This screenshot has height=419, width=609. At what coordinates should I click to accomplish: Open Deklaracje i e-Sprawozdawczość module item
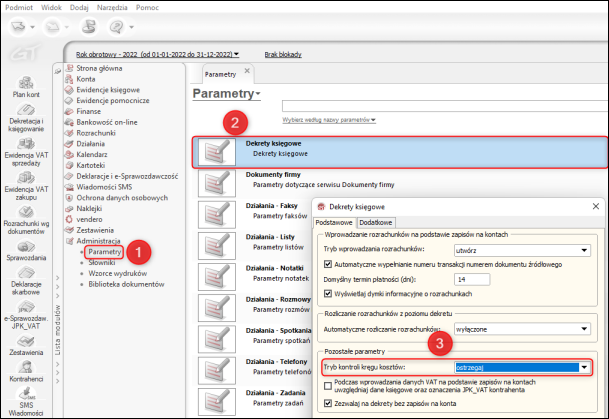127,176
